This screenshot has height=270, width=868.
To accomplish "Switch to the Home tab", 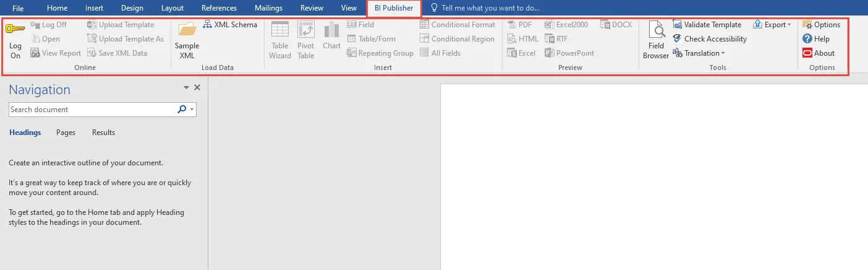I will (x=57, y=8).
